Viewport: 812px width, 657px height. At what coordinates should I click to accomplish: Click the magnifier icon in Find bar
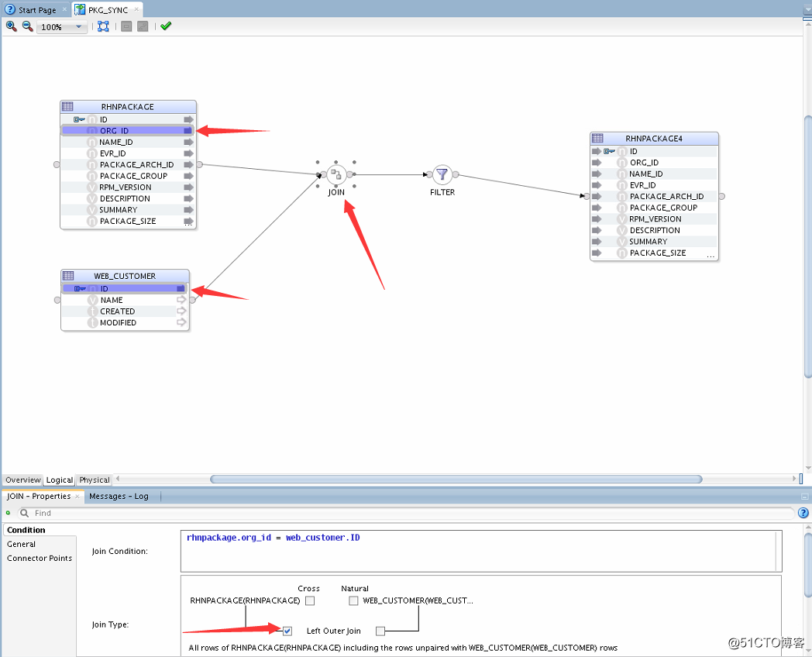click(24, 513)
